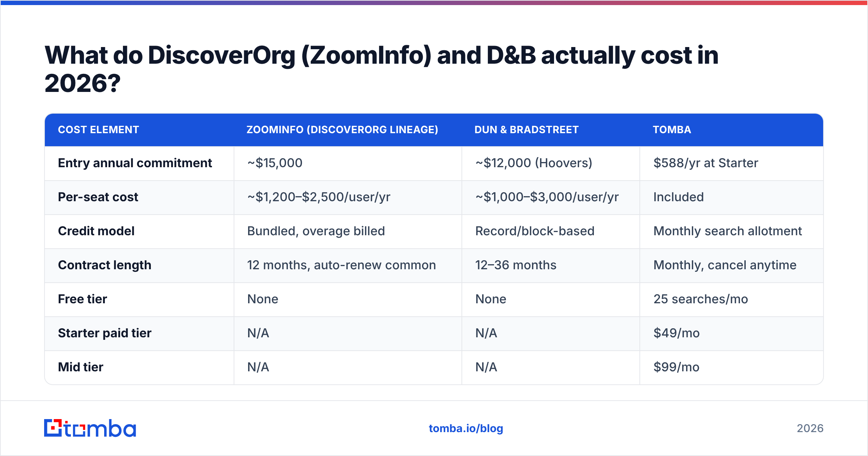Click the Per-seat cost row label
The width and height of the screenshot is (868, 456).
coord(98,197)
